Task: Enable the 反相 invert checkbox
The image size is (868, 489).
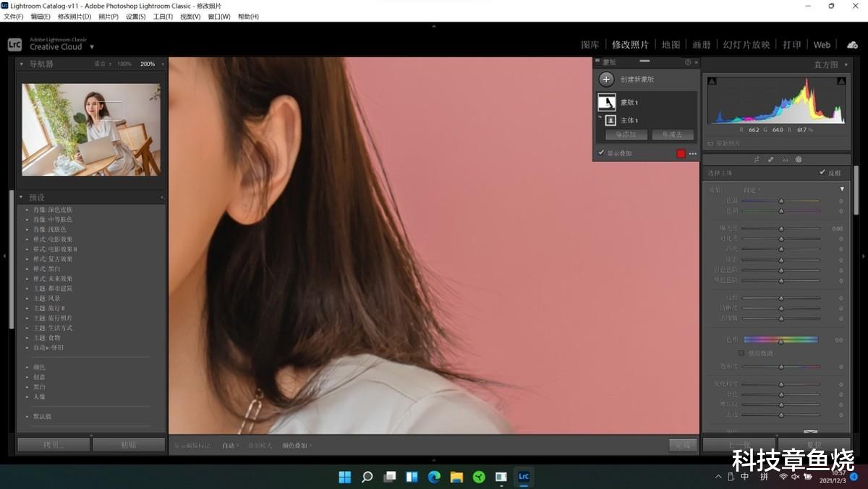Action: click(x=822, y=173)
